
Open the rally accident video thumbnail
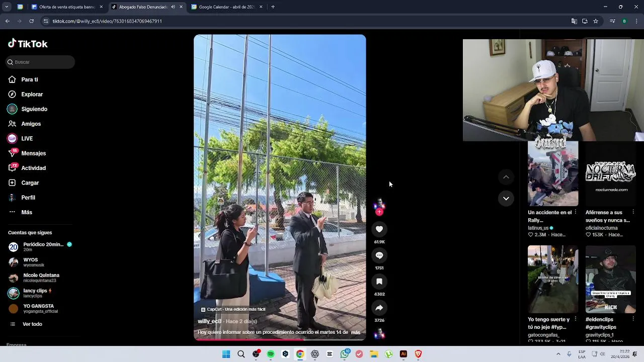[553, 173]
